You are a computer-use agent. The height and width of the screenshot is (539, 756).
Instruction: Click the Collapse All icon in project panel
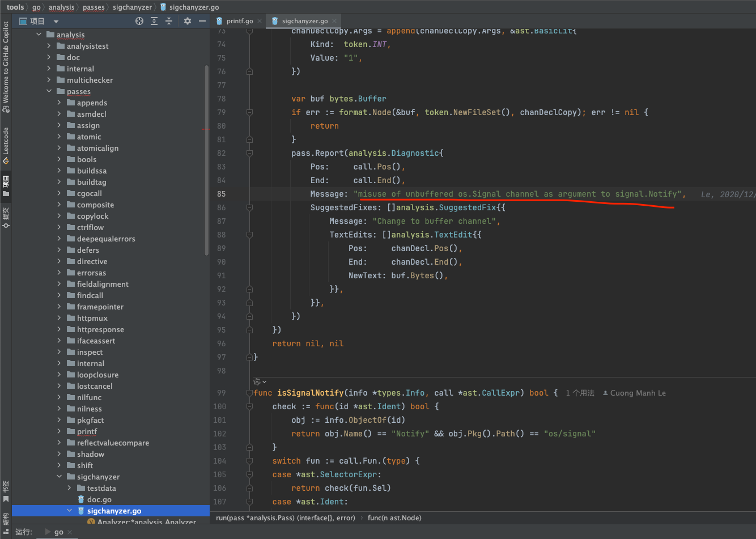pos(169,21)
